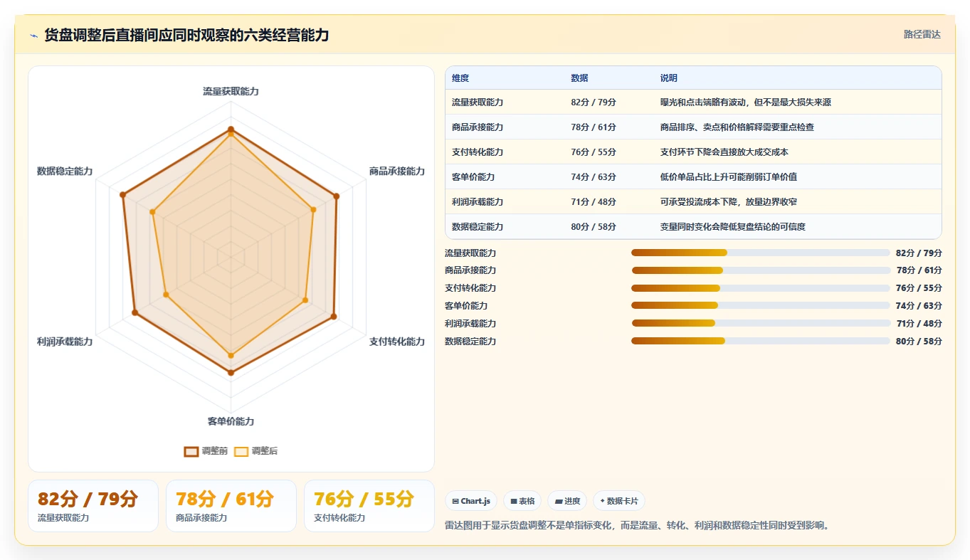Click 76分 / 55分 value beside progress bar
The width and height of the screenshot is (970, 560).
919,288
